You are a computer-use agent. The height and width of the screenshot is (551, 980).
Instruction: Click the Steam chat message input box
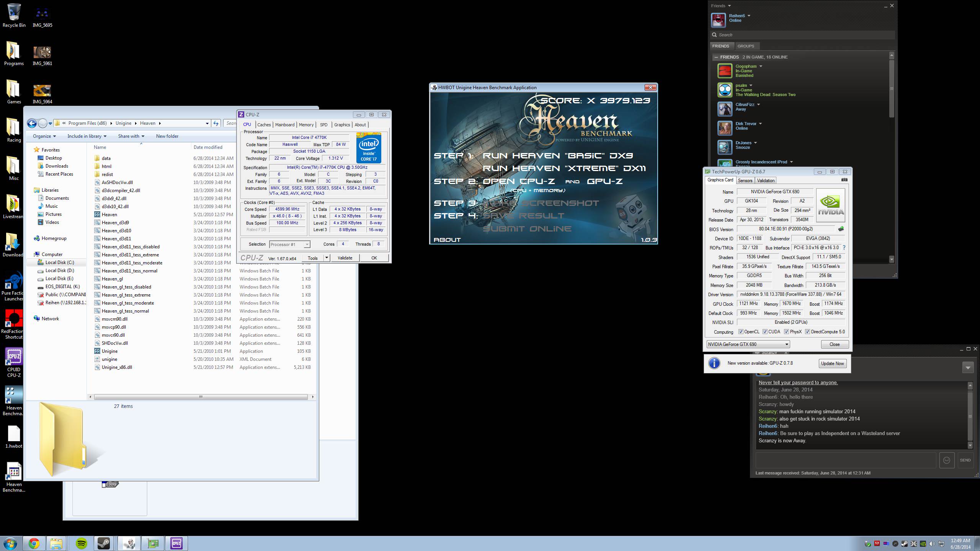(x=846, y=460)
